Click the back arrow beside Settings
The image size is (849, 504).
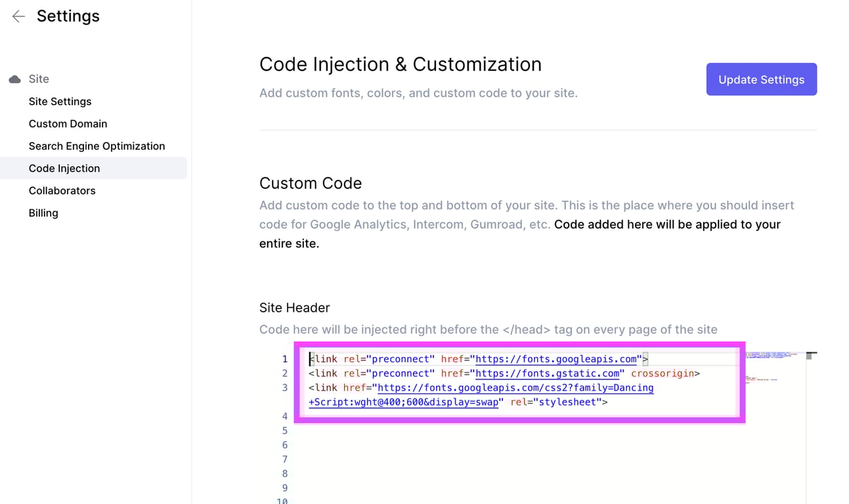18,16
